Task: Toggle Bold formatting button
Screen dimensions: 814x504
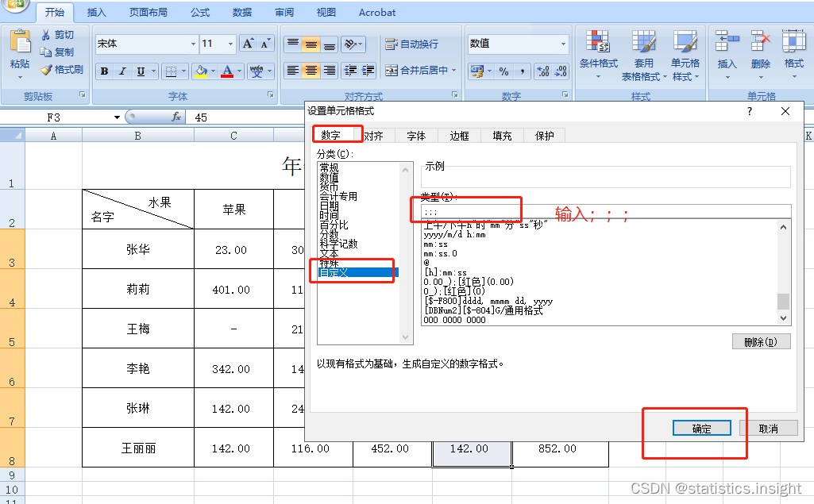Action: point(104,71)
